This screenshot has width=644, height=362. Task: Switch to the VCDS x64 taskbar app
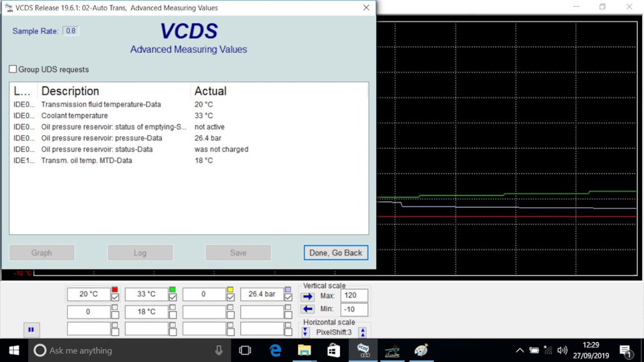click(363, 351)
